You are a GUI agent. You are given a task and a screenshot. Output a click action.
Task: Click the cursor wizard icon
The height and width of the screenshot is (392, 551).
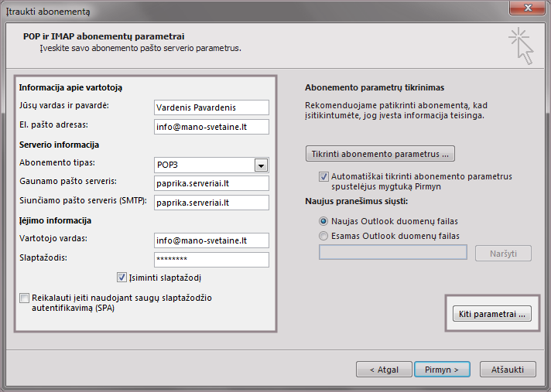[x=521, y=46]
